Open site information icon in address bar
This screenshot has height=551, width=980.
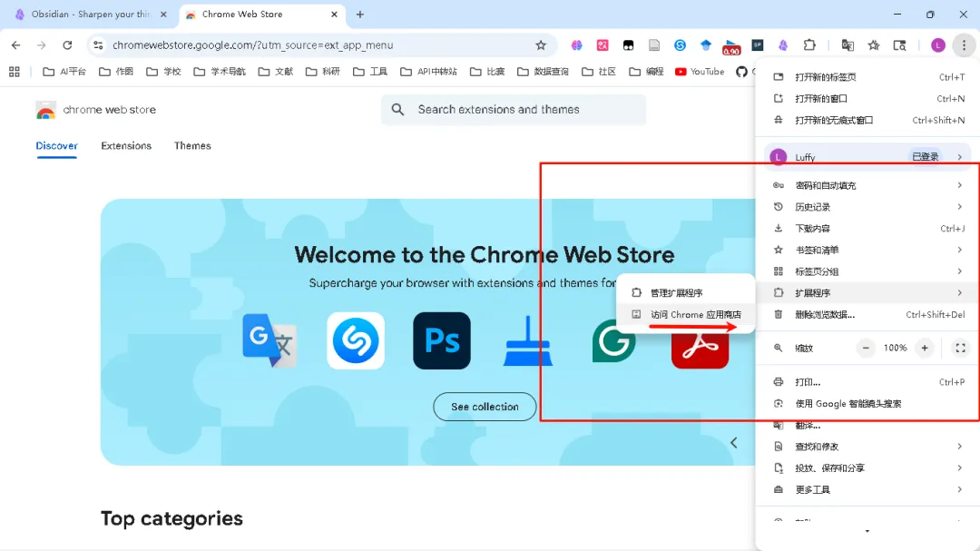(98, 45)
